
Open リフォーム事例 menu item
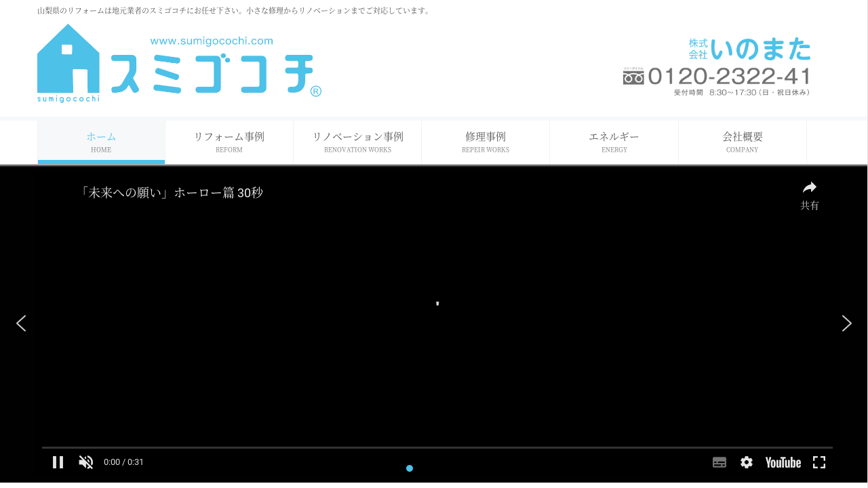coord(229,142)
